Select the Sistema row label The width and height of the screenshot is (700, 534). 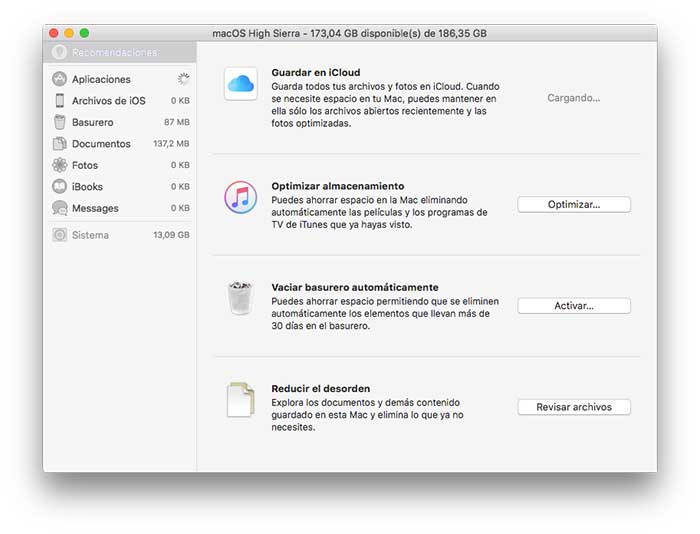[90, 235]
